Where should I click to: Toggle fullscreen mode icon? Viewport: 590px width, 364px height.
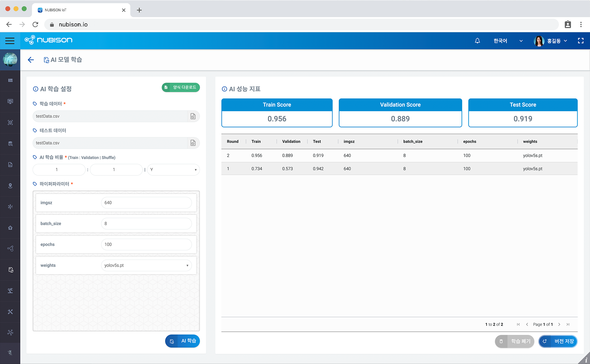pyautogui.click(x=580, y=41)
